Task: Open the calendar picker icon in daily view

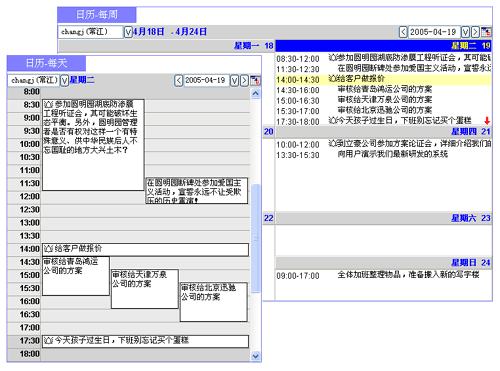Action: pos(255,80)
